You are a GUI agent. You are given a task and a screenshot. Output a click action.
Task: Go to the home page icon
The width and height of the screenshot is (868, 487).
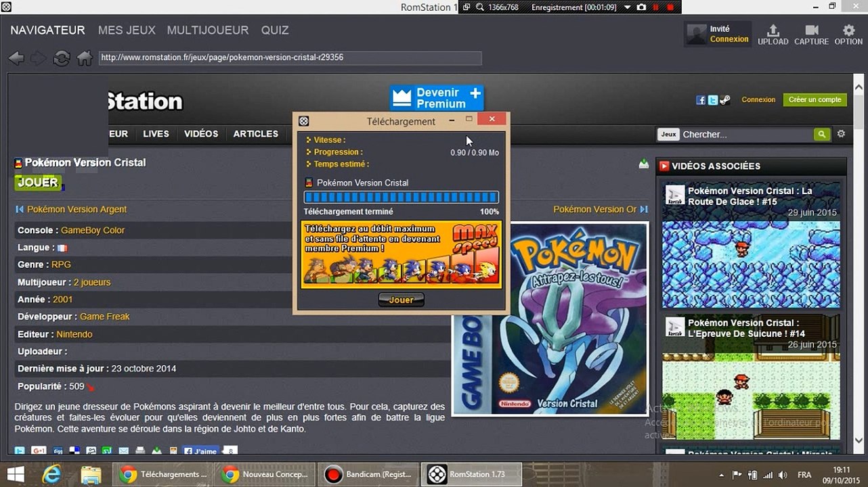click(x=85, y=58)
